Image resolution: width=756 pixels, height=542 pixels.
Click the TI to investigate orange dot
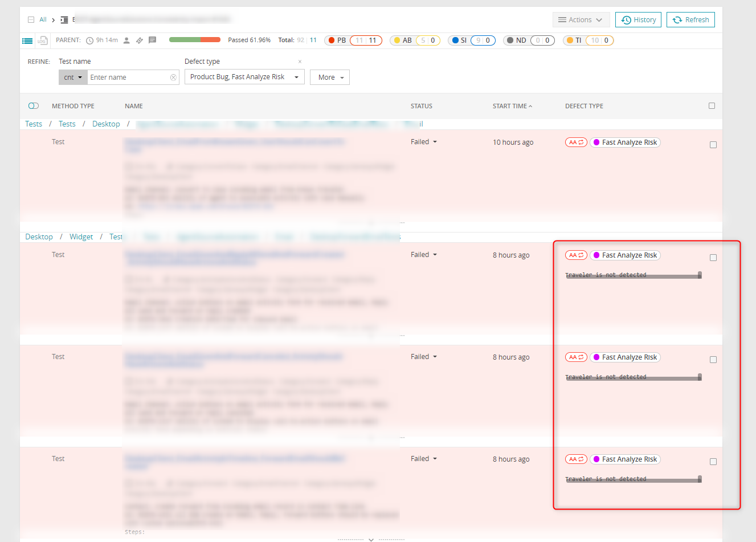tap(570, 40)
